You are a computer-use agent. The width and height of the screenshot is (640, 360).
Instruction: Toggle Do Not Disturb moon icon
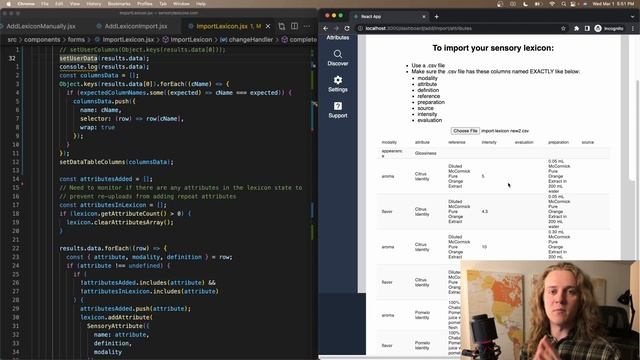point(525,4)
